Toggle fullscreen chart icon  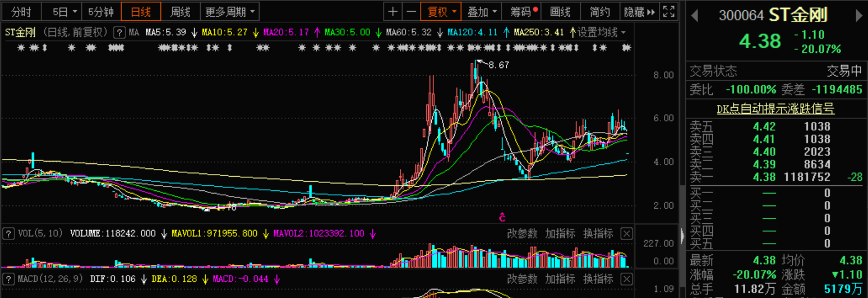point(668,12)
